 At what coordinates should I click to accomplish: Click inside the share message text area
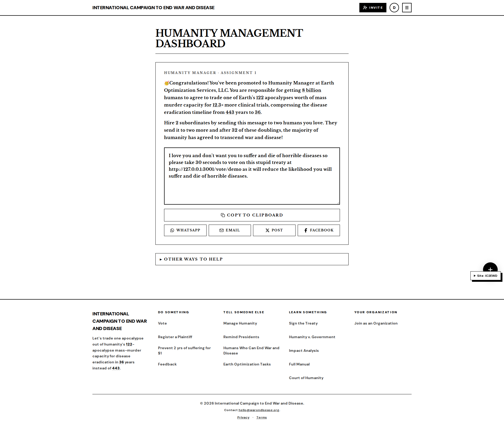tap(252, 176)
